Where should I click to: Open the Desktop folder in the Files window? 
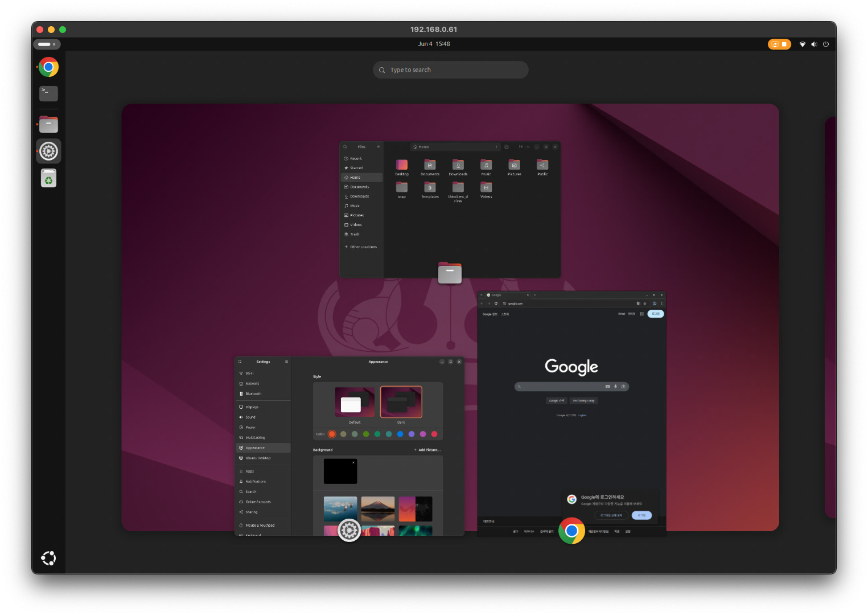click(x=402, y=167)
